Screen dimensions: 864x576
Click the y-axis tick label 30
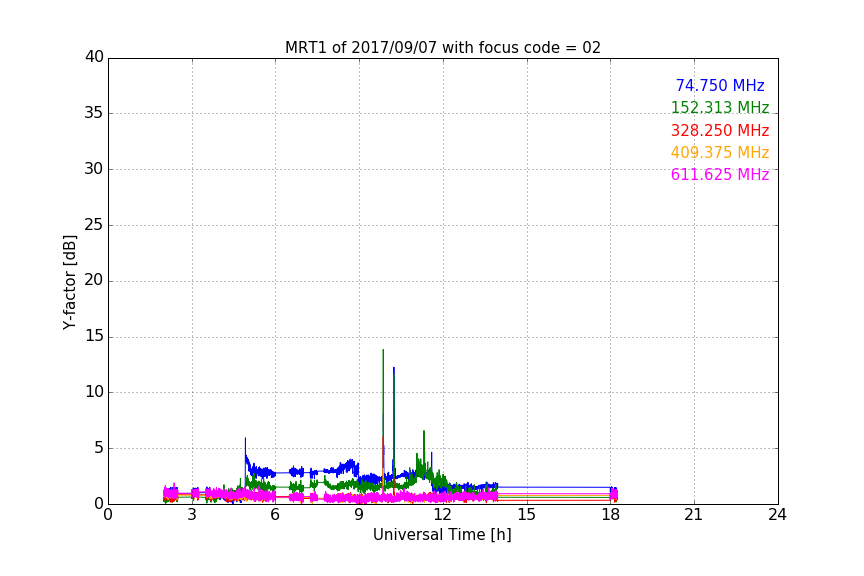click(x=94, y=169)
